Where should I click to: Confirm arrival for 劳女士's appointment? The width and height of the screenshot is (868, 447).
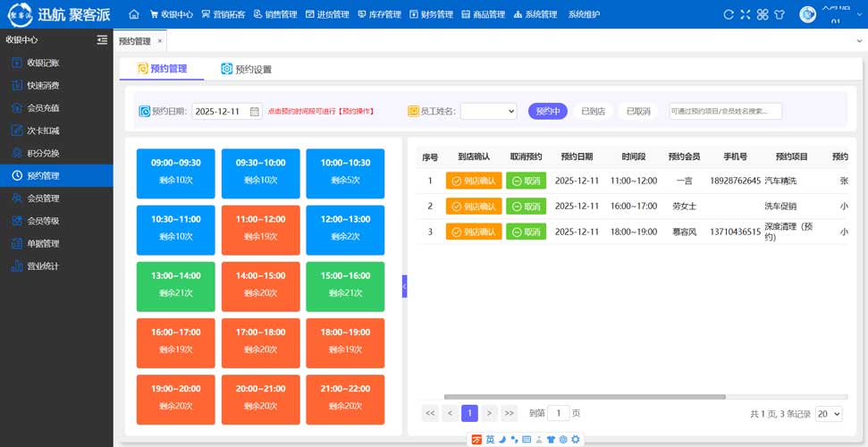474,206
